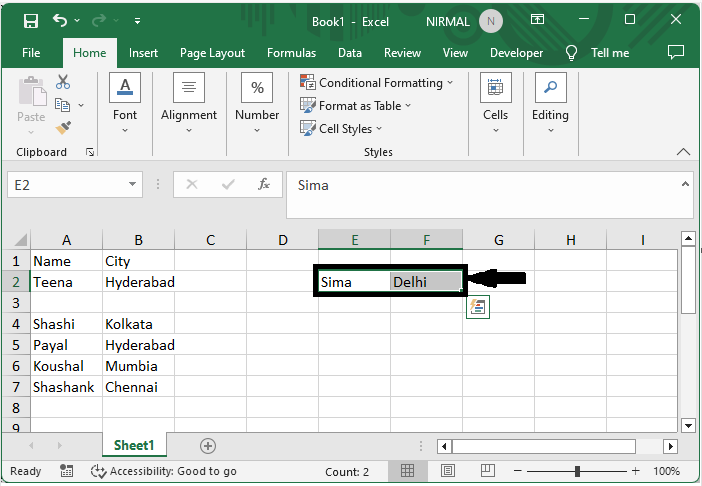The height and width of the screenshot is (486, 702).
Task: Switch to the Insert tab
Action: click(x=143, y=53)
